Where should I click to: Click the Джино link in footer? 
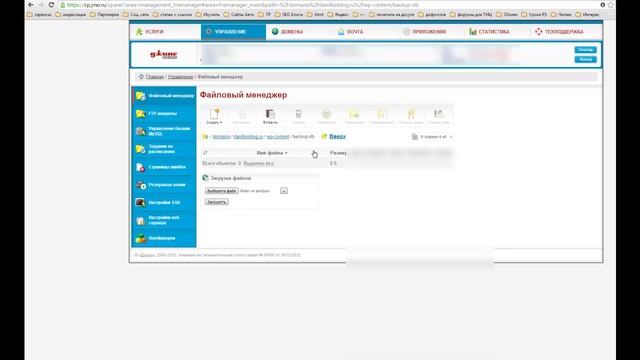pyautogui.click(x=147, y=255)
